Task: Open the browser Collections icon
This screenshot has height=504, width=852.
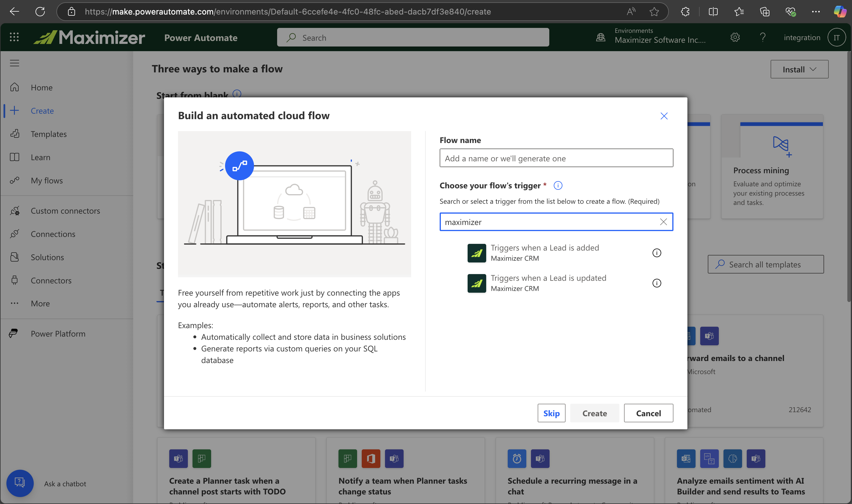Action: [765, 12]
